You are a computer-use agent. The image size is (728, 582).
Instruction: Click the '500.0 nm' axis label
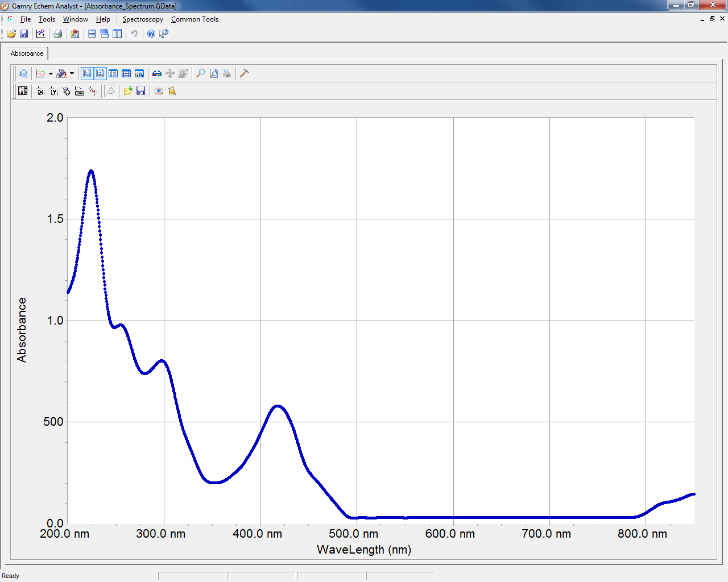(x=353, y=534)
